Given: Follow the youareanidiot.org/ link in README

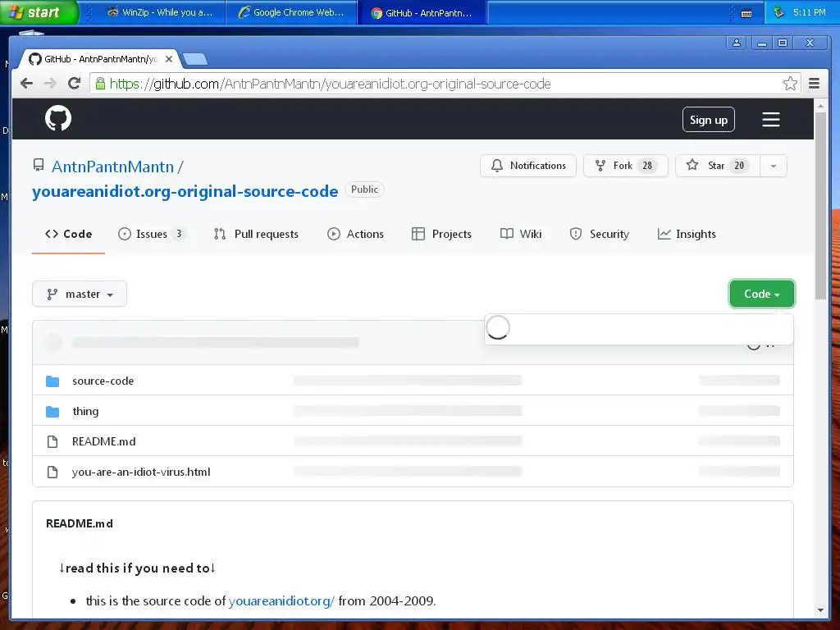Looking at the screenshot, I should pyautogui.click(x=282, y=600).
